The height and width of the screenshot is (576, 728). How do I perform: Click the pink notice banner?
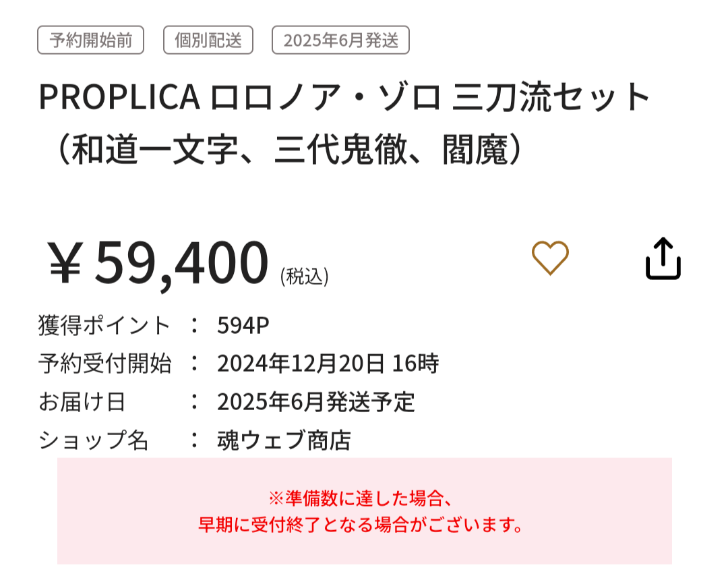pyautogui.click(x=364, y=546)
